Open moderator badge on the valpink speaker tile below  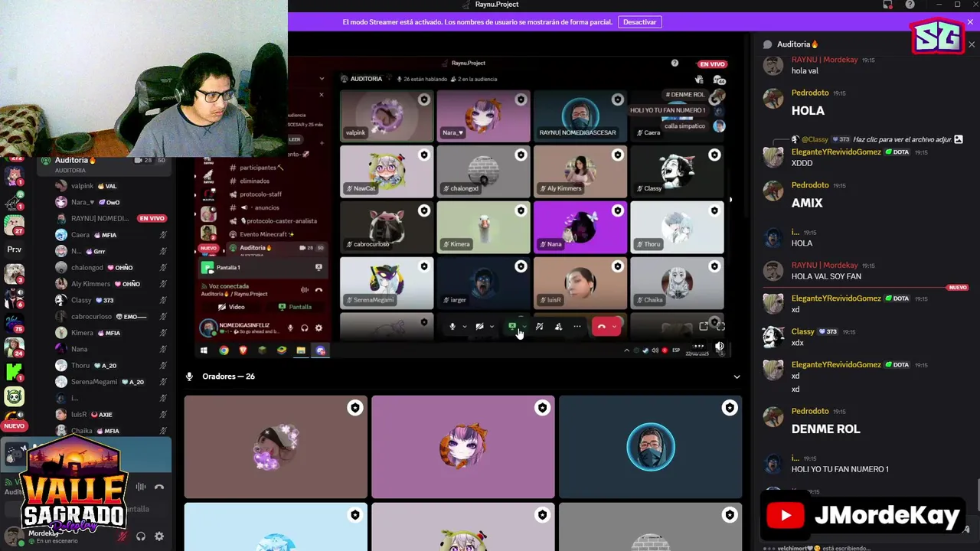pyautogui.click(x=355, y=408)
